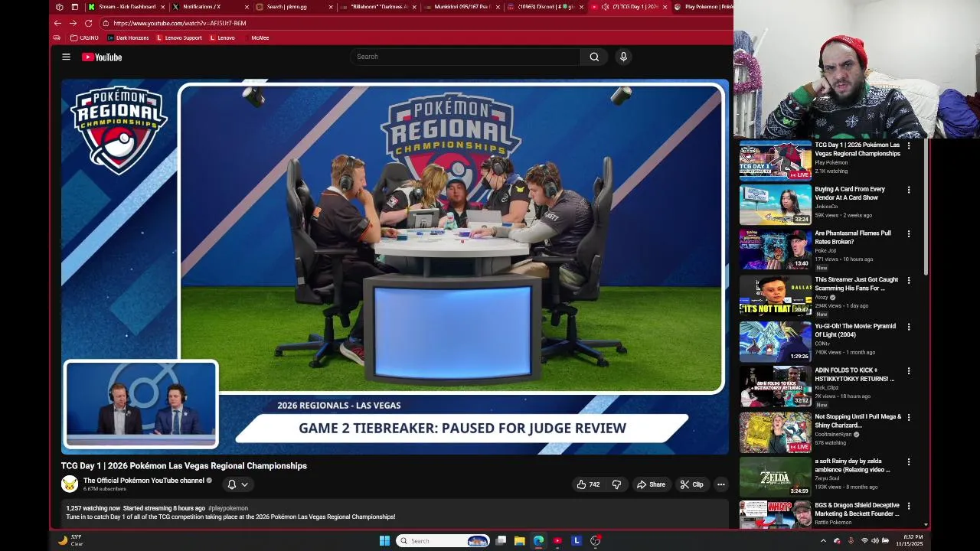
Task: Open the Lenovo Support bookmark
Action: [x=179, y=37]
